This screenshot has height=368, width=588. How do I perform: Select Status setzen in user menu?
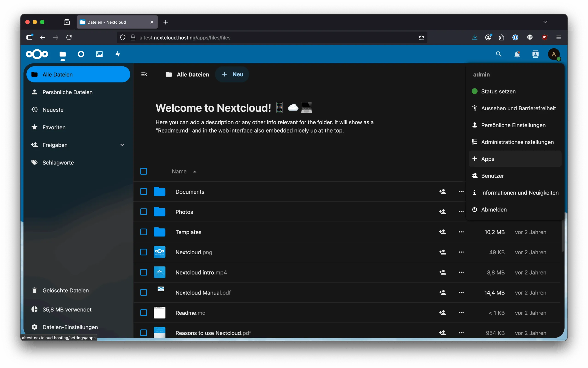pos(515,91)
